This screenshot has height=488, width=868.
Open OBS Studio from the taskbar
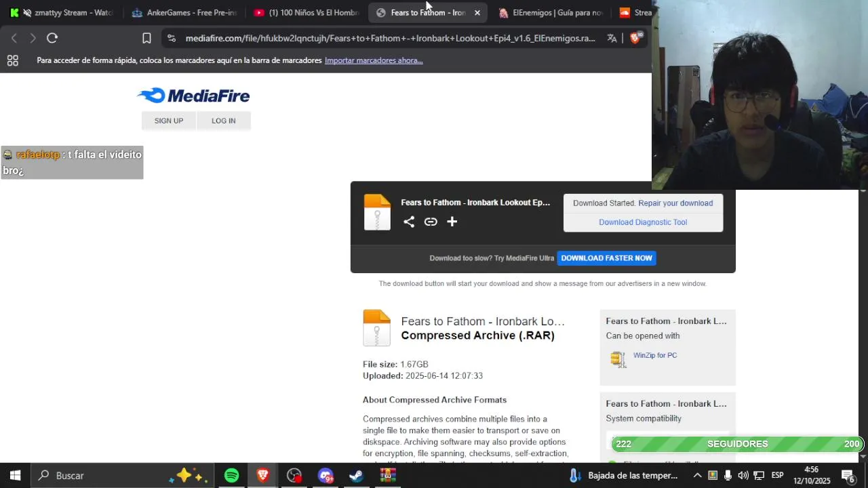point(294,475)
